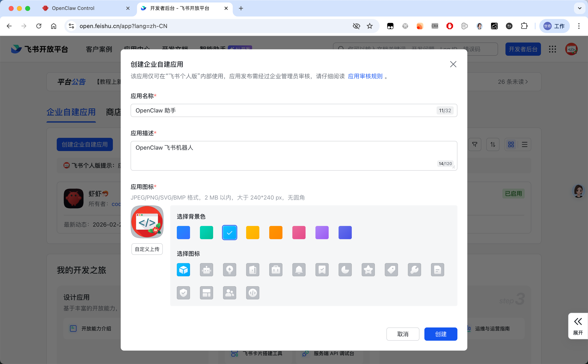The width and height of the screenshot is (588, 364).
Task: Select the star icon for the app
Action: (x=368, y=270)
